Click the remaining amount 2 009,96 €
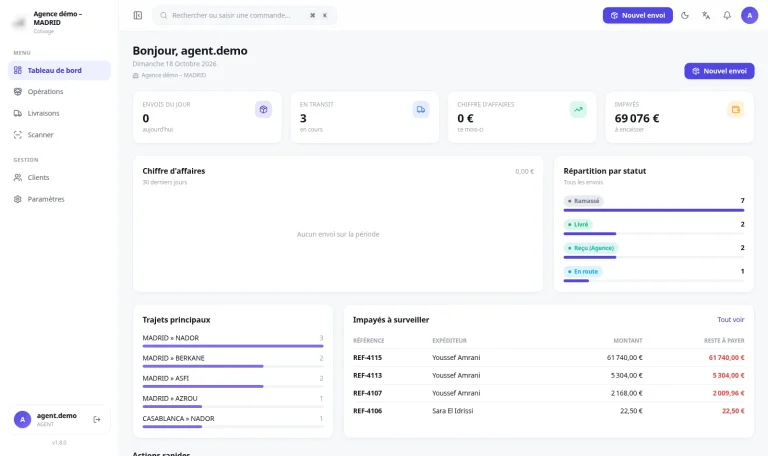The height and width of the screenshot is (456, 768). [x=728, y=393]
